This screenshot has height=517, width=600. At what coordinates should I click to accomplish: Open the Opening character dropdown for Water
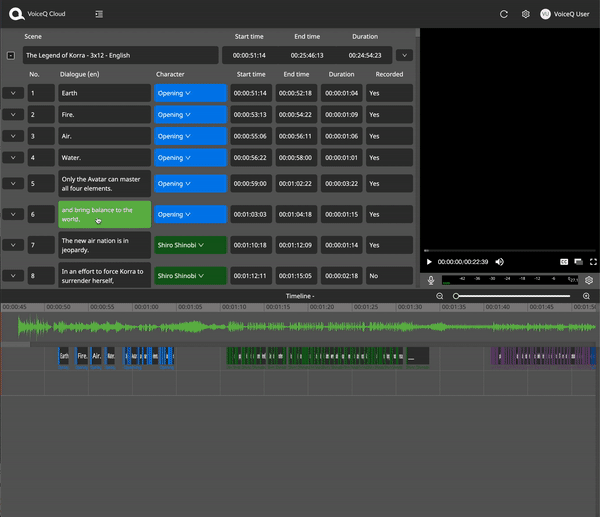(190, 157)
